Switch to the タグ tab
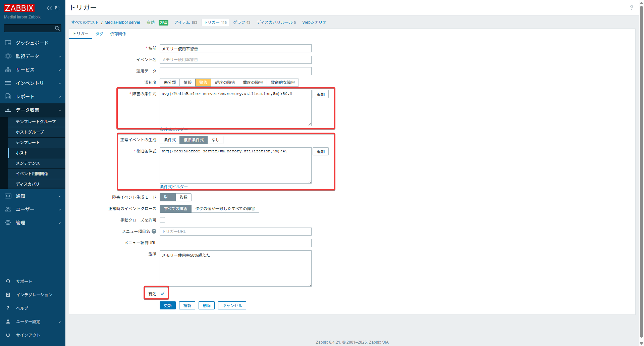Screen dimensions: 644x346 point(99,34)
